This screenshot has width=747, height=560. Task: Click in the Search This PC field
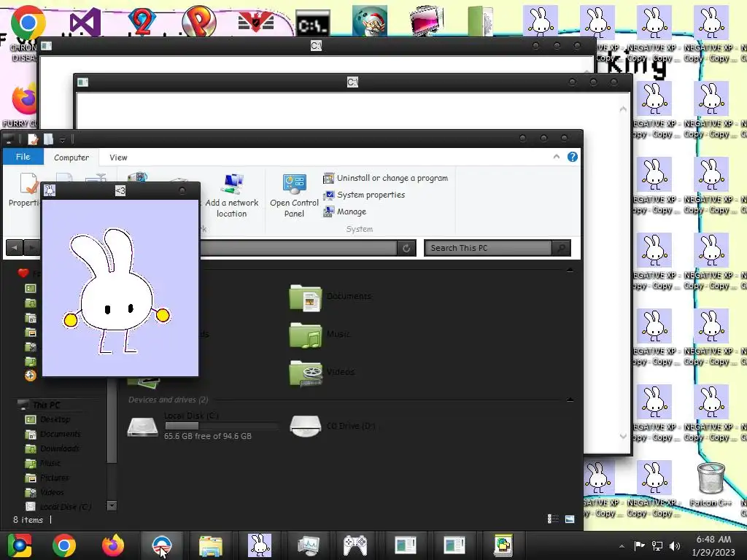click(x=488, y=248)
